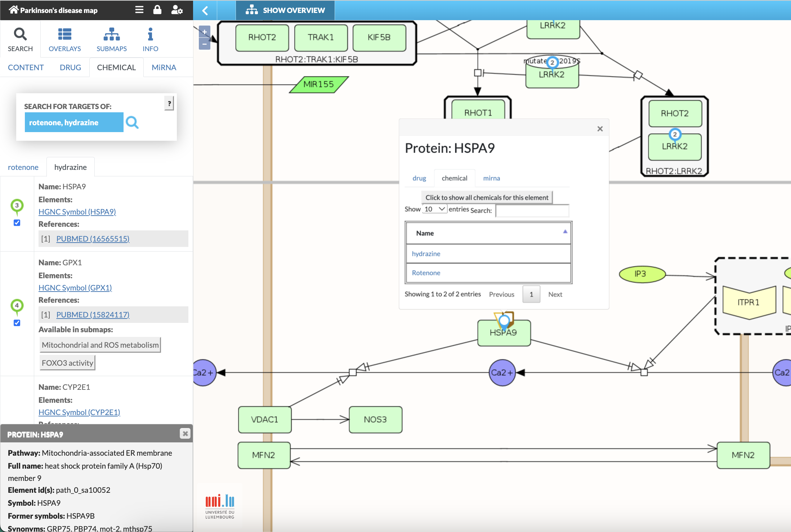Open the Show entries count dropdown
791x532 pixels.
[x=434, y=209]
